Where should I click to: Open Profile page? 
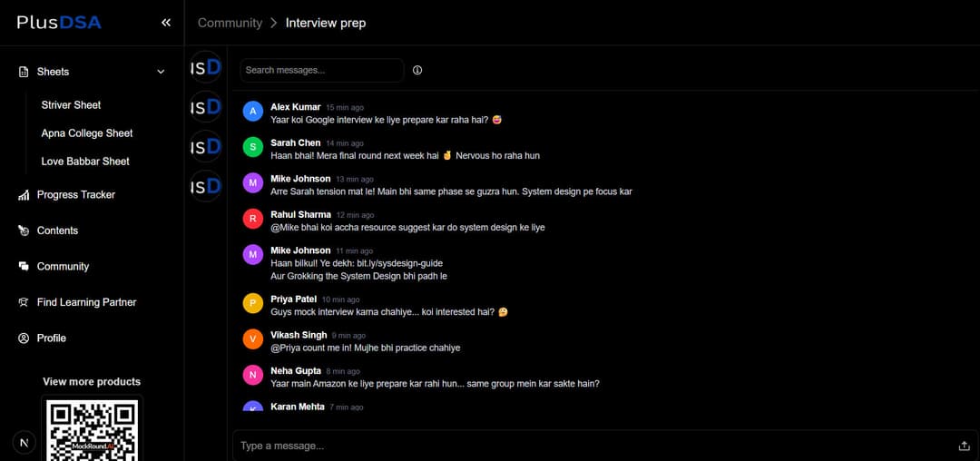[x=51, y=338]
